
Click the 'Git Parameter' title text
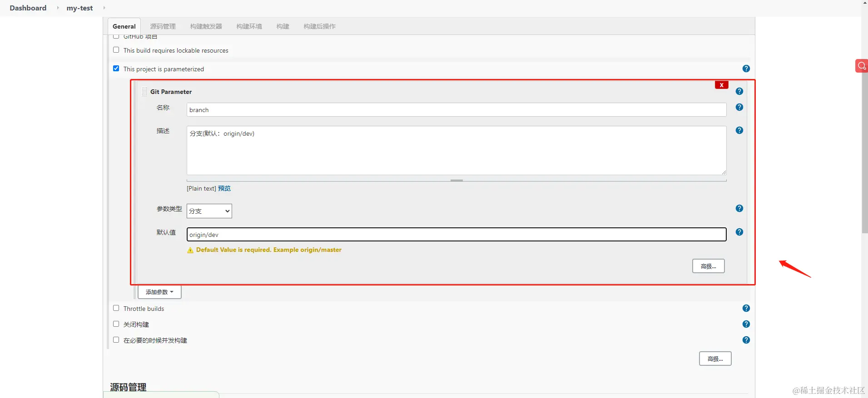click(171, 92)
